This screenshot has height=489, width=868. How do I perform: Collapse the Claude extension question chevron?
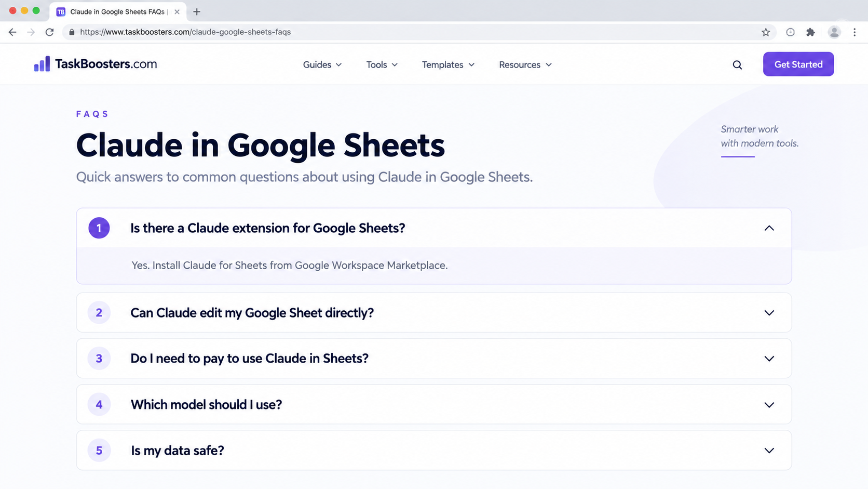point(769,228)
